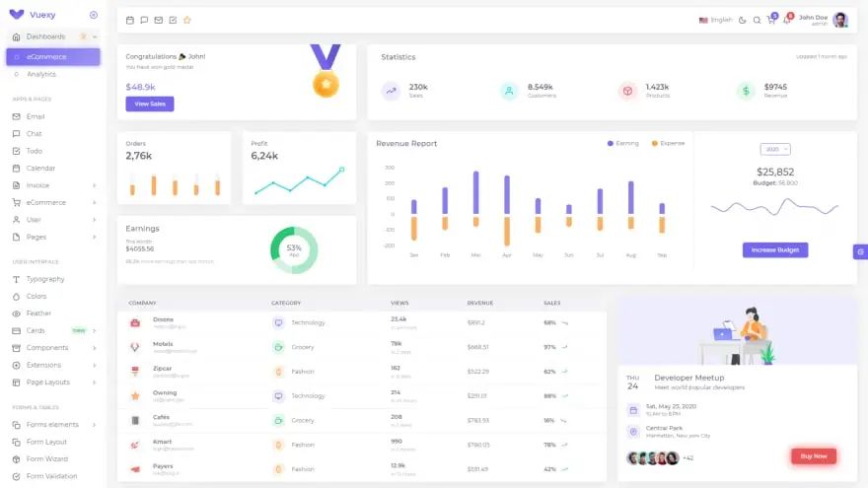This screenshot has width=868, height=488.
Task: Open the chat shortcut icon in top bar
Action: coord(144,20)
